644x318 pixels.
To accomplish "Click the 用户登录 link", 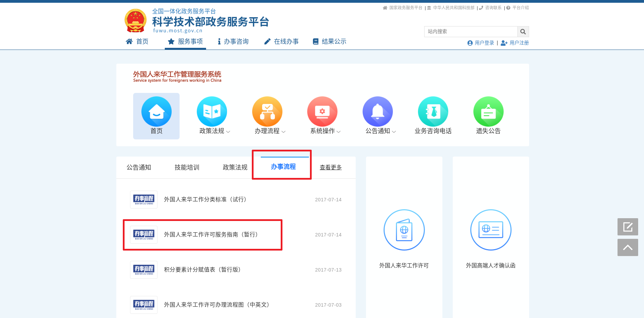I will click(x=481, y=43).
